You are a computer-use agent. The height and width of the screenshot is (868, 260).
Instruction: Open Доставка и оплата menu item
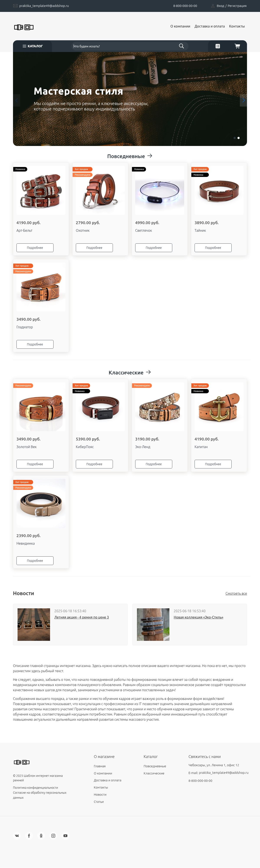[x=210, y=26]
